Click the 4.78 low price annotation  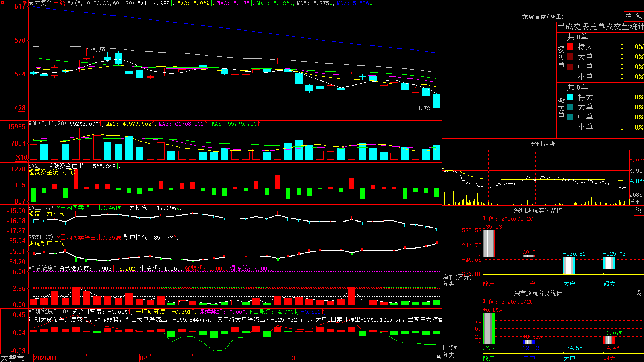[x=424, y=108]
